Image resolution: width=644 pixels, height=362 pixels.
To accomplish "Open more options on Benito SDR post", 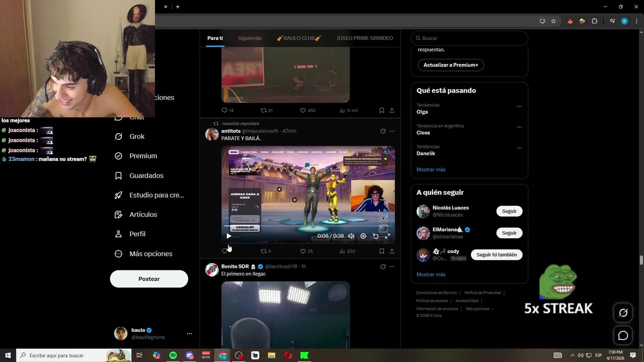I will (392, 266).
